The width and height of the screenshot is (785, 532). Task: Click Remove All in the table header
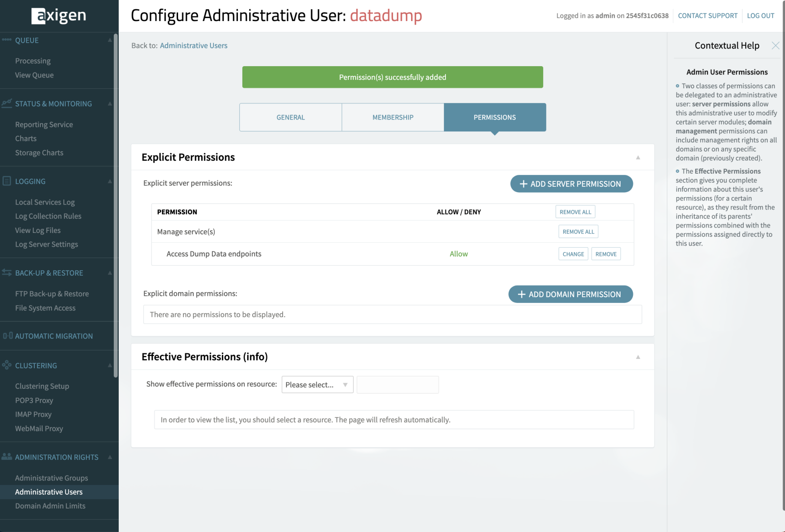pos(576,212)
